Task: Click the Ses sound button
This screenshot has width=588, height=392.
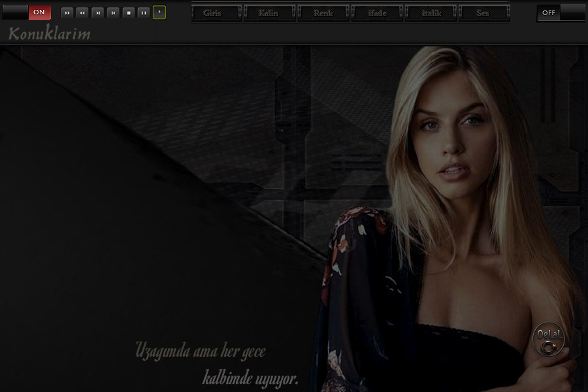Action: [483, 13]
